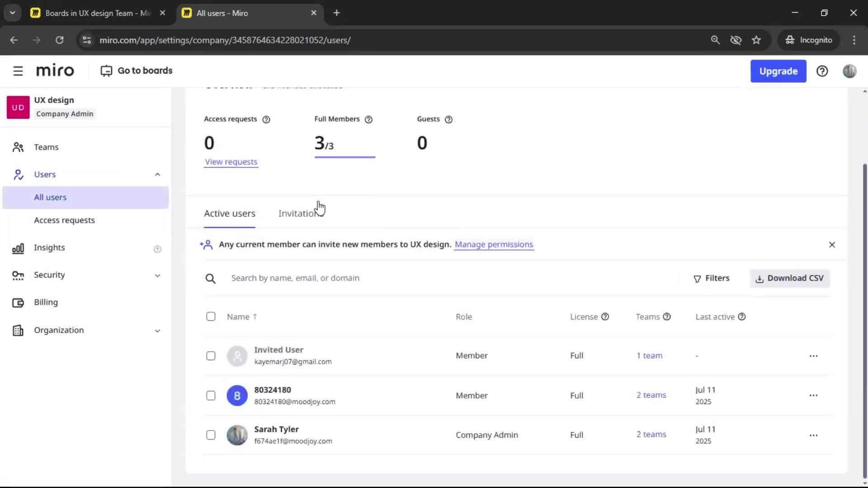Image resolution: width=868 pixels, height=488 pixels.
Task: Click the UD company avatar
Action: click(18, 108)
